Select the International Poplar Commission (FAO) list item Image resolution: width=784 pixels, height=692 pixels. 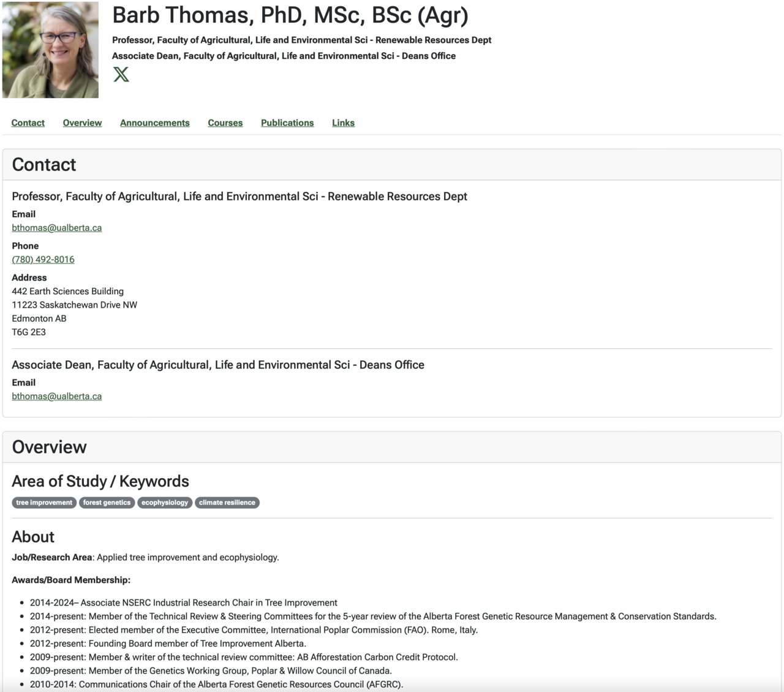click(254, 630)
